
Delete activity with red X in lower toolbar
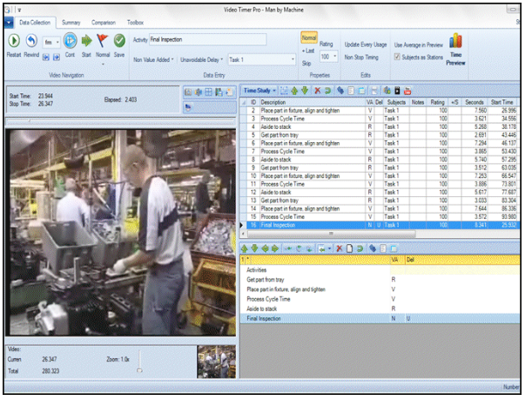(x=339, y=248)
